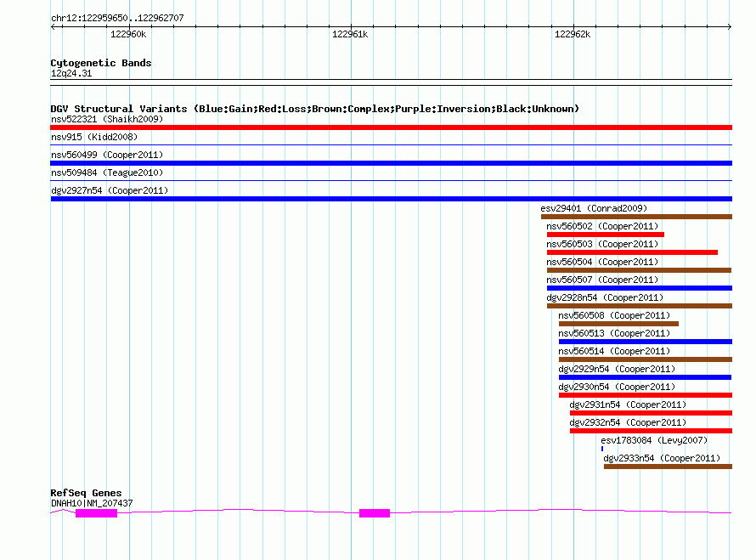Click the nsv560499 (Cooper2011) label
The width and height of the screenshot is (756, 560).
click(107, 155)
